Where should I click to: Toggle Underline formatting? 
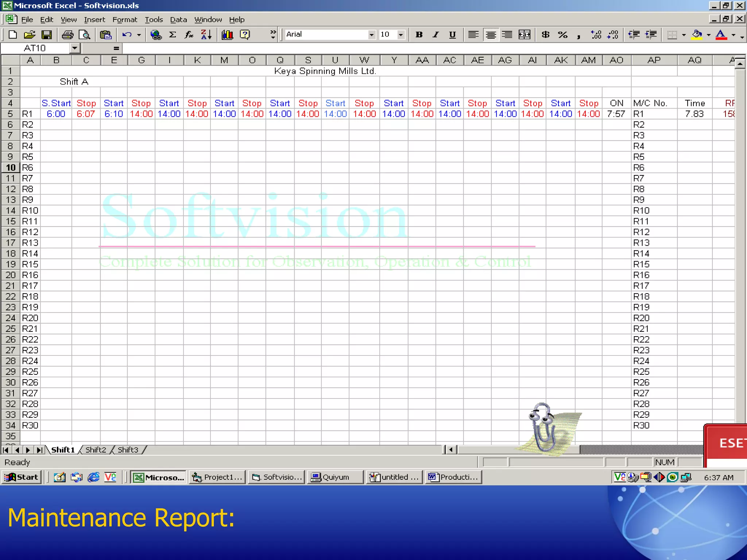452,35
